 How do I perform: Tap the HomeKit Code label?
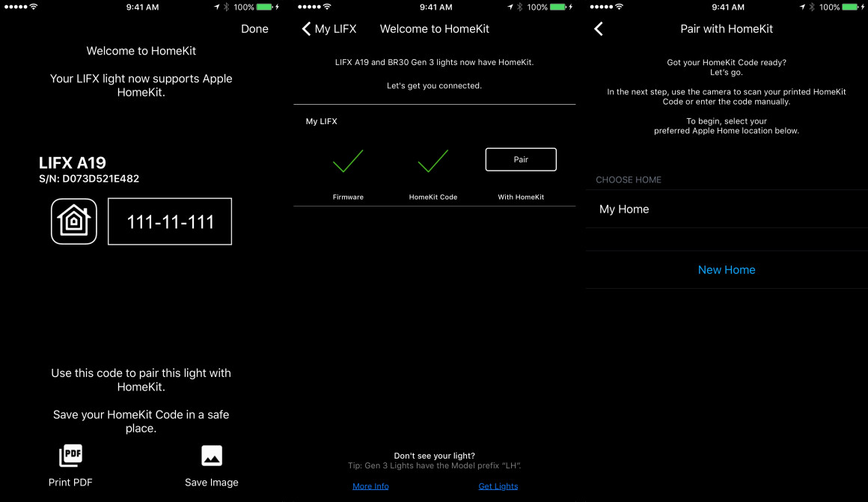433,197
